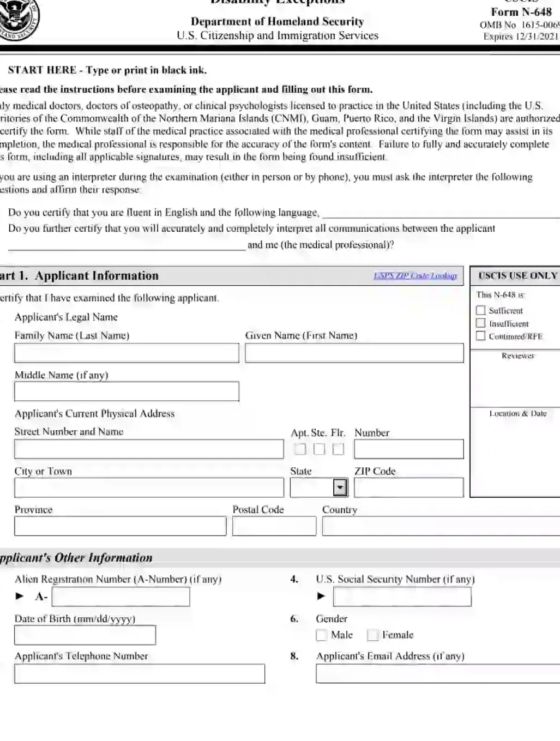
Task: Check the Continued/RFE box
Action: 481,336
